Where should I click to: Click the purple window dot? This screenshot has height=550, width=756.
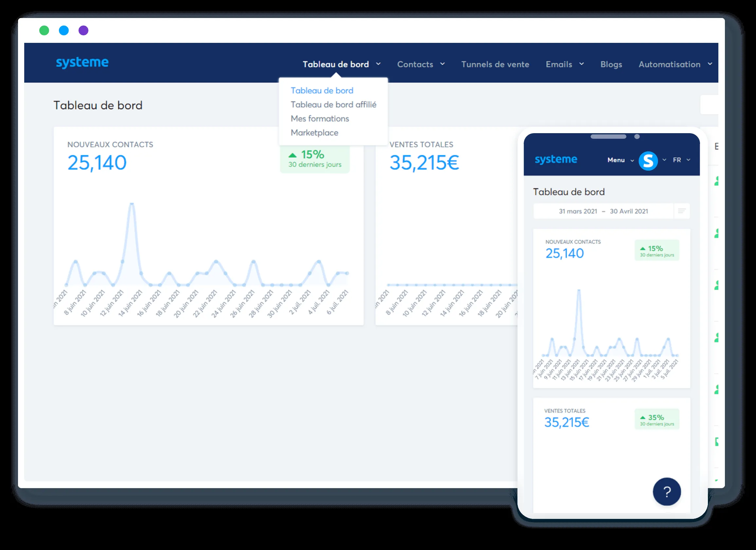[83, 30]
